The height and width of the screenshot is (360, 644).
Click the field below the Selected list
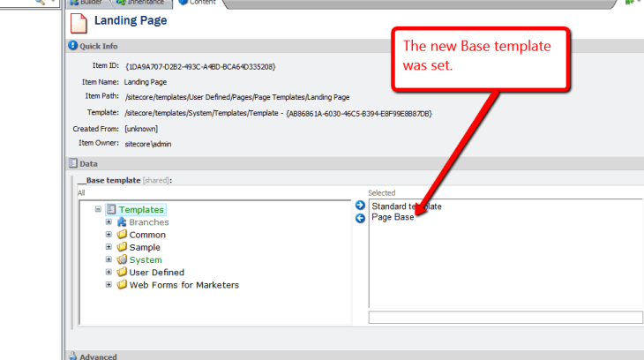[505, 318]
